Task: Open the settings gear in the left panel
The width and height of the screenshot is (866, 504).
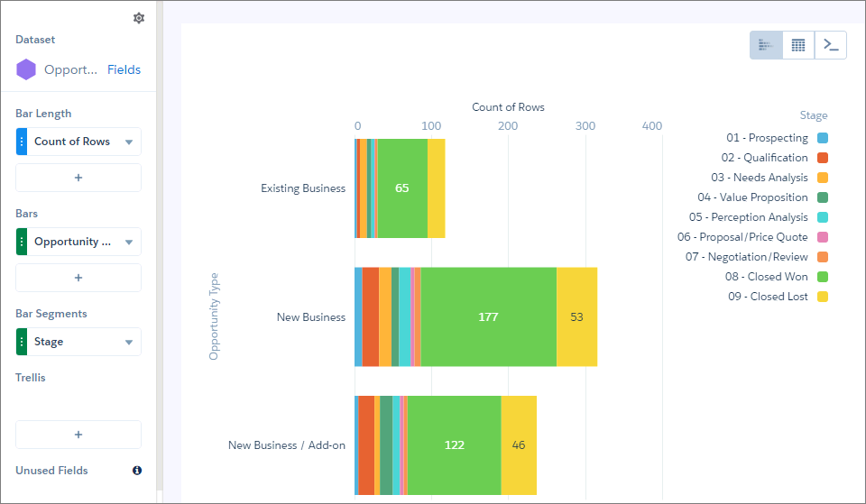Action: coord(139,18)
